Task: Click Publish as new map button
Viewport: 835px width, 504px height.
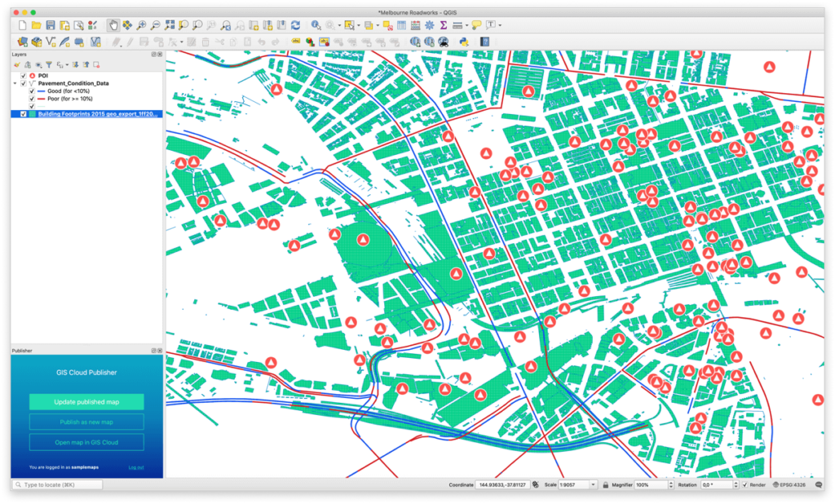Action: coord(86,422)
